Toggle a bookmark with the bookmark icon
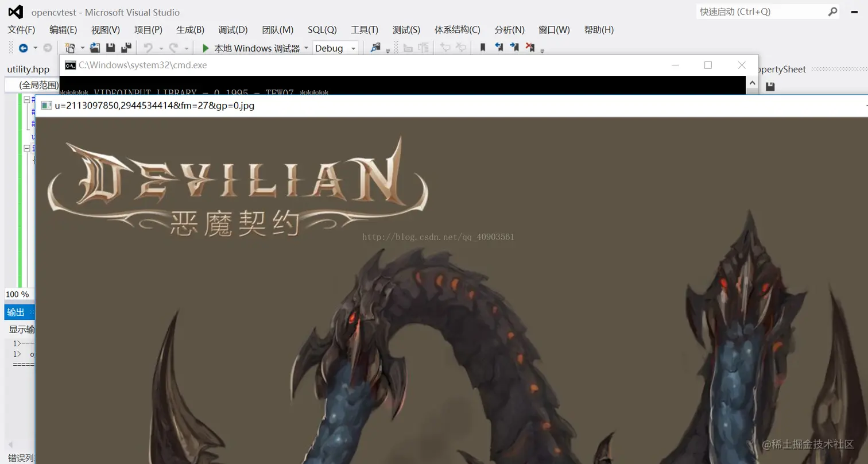Image resolution: width=868 pixels, height=464 pixels. [x=483, y=48]
